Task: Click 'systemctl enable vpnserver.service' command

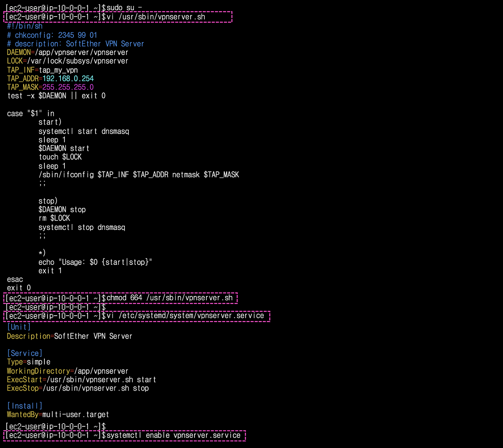Action: pos(174,435)
